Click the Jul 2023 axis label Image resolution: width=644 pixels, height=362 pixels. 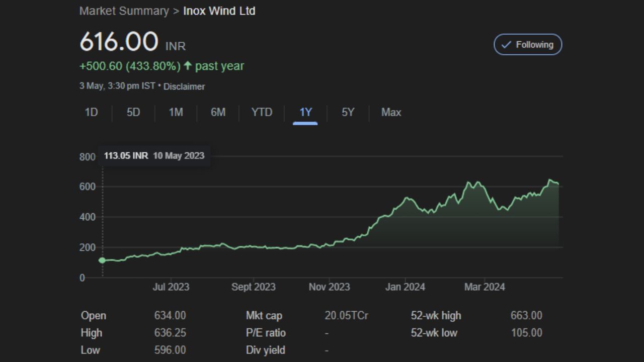[171, 287]
